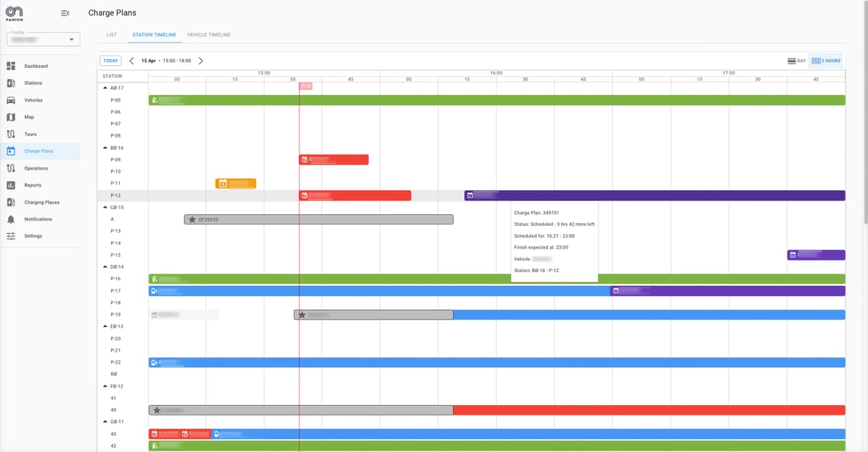This screenshot has width=868, height=452.
Task: Click the Vehicles car icon
Action: (11, 100)
